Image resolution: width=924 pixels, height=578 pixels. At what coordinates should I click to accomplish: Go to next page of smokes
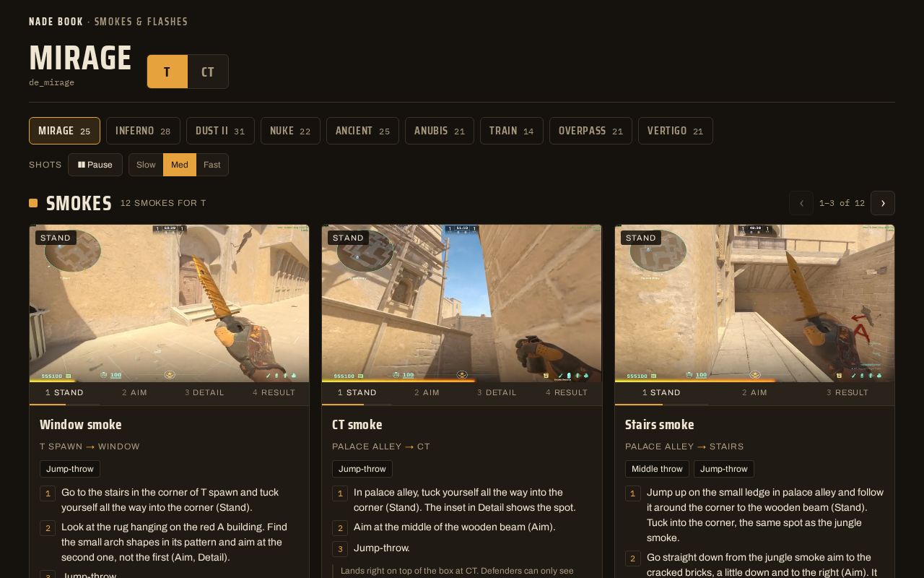[x=883, y=203]
